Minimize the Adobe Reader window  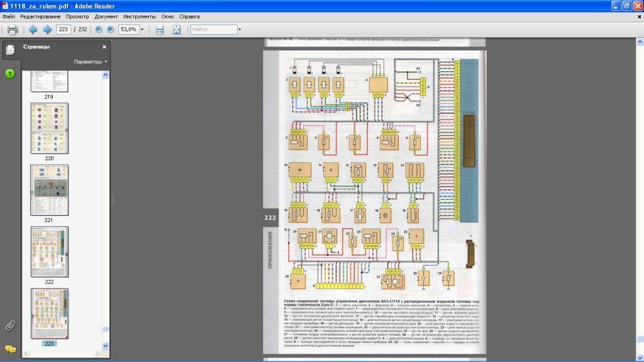click(x=616, y=6)
